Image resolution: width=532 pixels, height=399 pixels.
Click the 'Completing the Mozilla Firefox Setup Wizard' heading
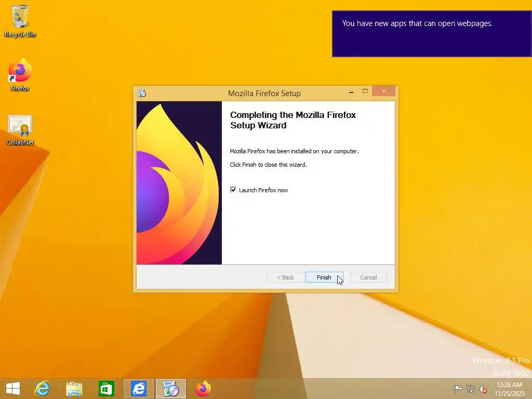(x=293, y=120)
